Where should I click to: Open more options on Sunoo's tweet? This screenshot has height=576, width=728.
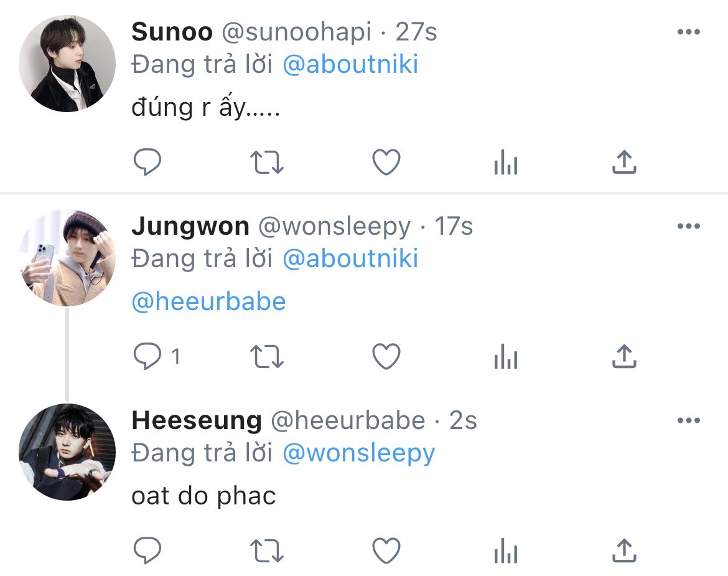pos(688,32)
